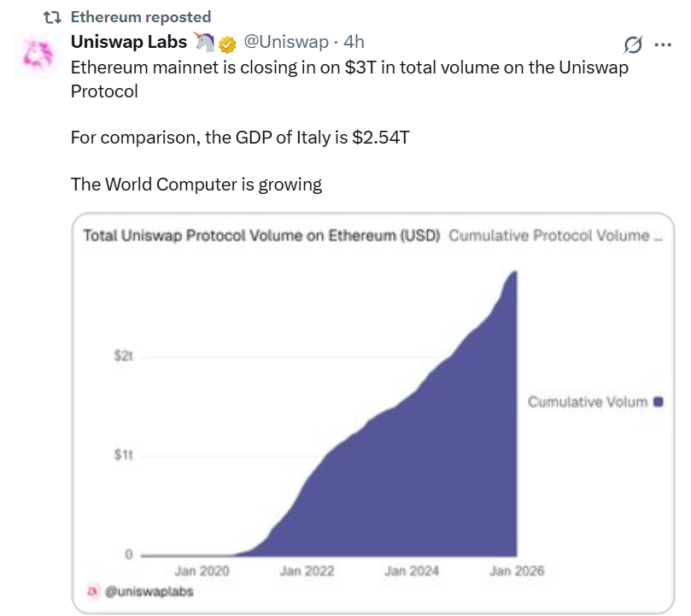Image resolution: width=691 pixels, height=616 pixels.
Task: Click the gold verified badge next to Uniswap Labs
Action: coord(226,43)
